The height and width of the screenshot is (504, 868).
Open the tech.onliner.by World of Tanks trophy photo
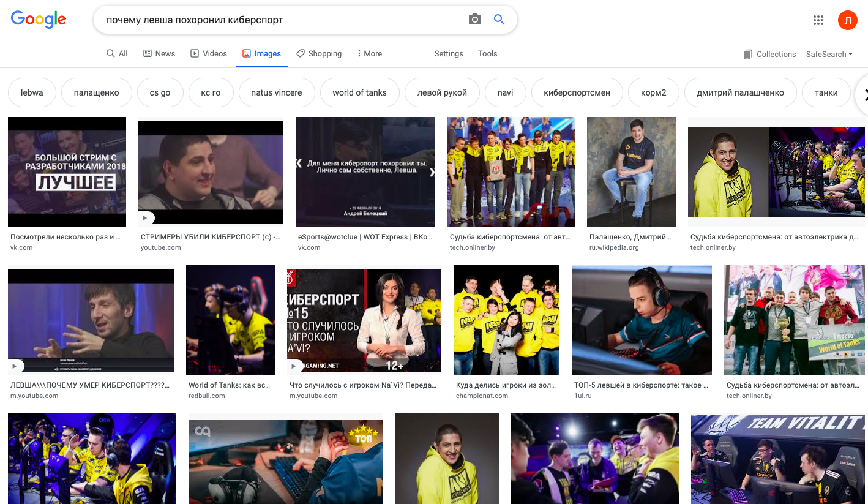pos(795,320)
